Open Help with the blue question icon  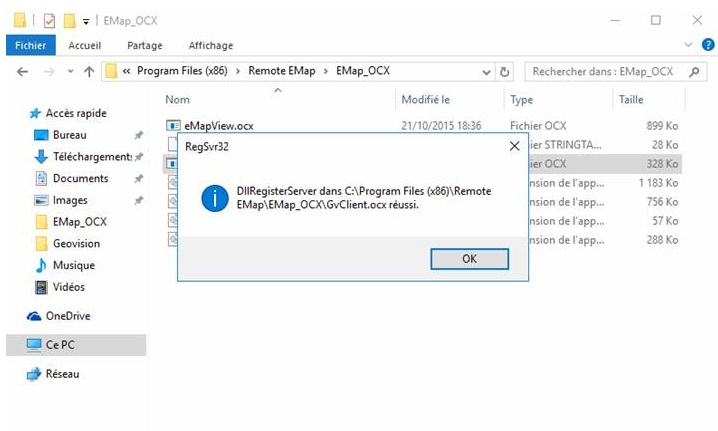[x=708, y=45]
